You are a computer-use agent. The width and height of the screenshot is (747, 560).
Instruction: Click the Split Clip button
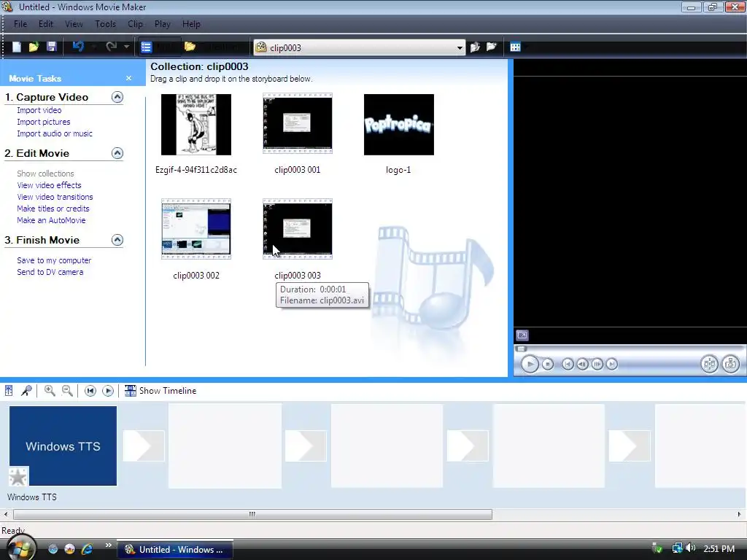tap(709, 365)
